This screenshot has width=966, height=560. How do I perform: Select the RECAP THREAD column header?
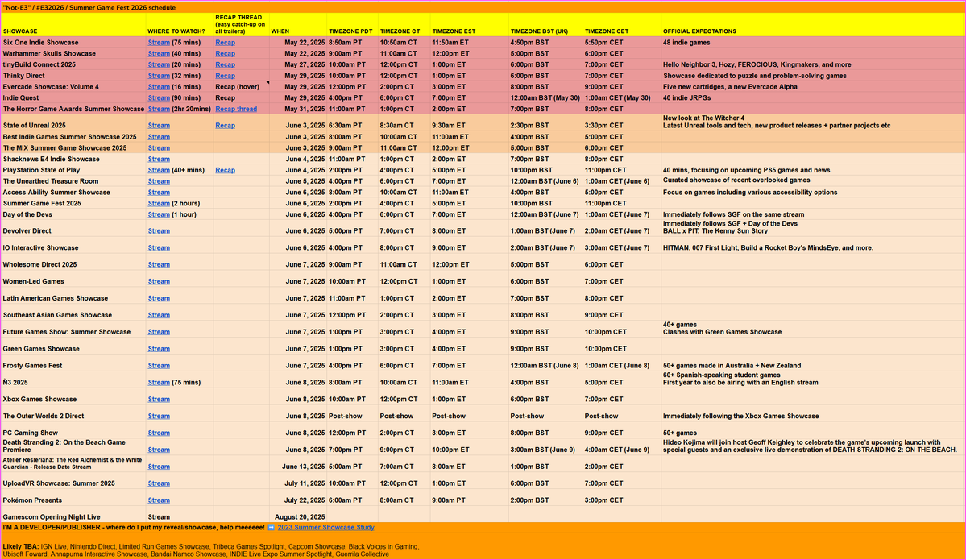[x=242, y=25]
